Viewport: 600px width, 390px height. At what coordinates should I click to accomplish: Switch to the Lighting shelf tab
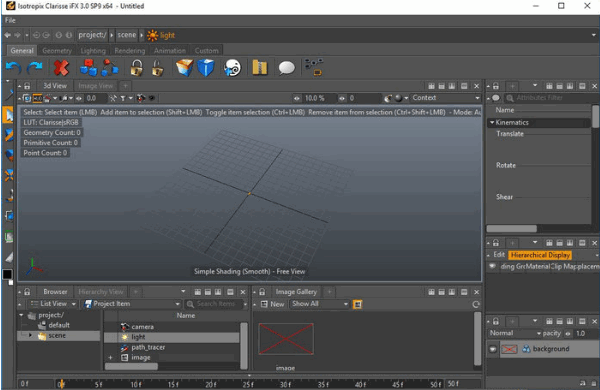tap(93, 51)
